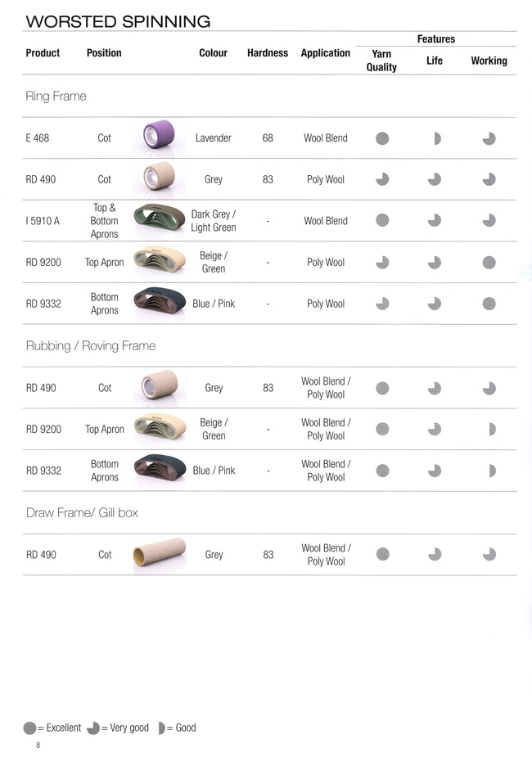This screenshot has width=532, height=757.
Task: Select the Excellent legend circle icon
Action: coord(30,728)
